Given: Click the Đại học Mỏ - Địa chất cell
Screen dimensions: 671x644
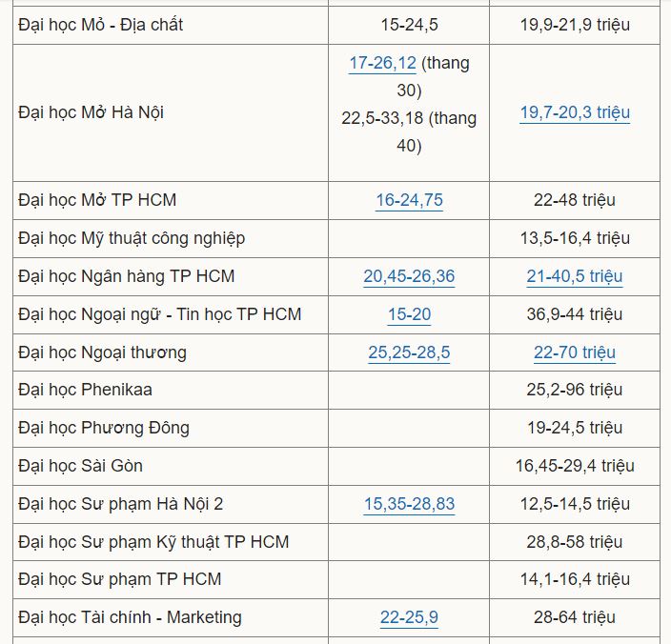Looking at the screenshot, I should (100, 25).
